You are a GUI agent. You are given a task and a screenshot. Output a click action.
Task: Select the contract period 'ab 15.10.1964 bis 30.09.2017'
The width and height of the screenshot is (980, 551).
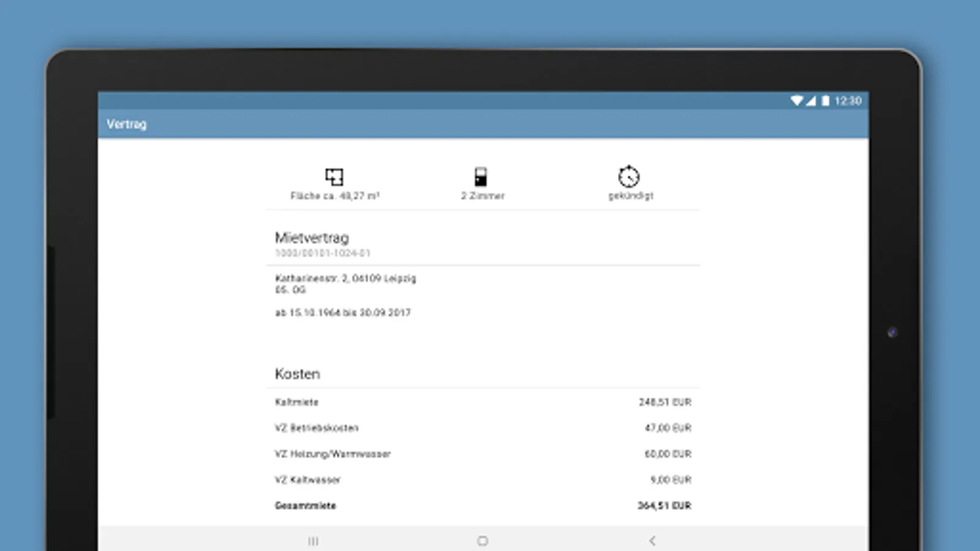343,313
